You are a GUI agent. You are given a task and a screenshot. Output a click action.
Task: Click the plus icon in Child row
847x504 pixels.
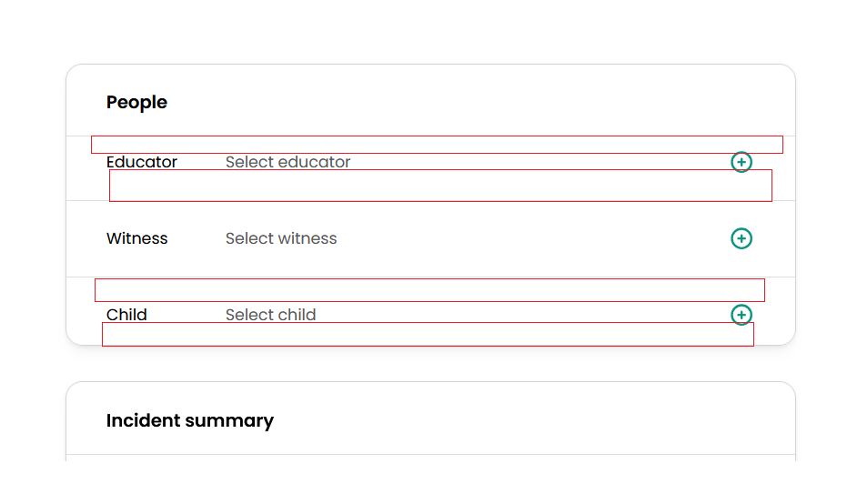[x=741, y=315]
